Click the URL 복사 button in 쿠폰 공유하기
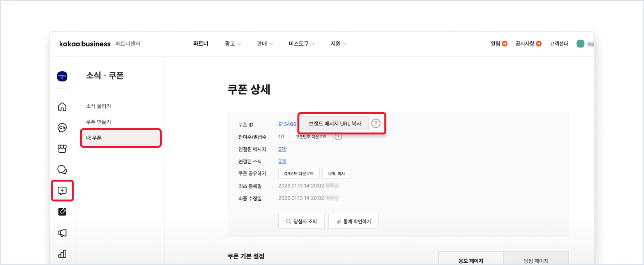Image resolution: width=644 pixels, height=265 pixels. [x=336, y=173]
